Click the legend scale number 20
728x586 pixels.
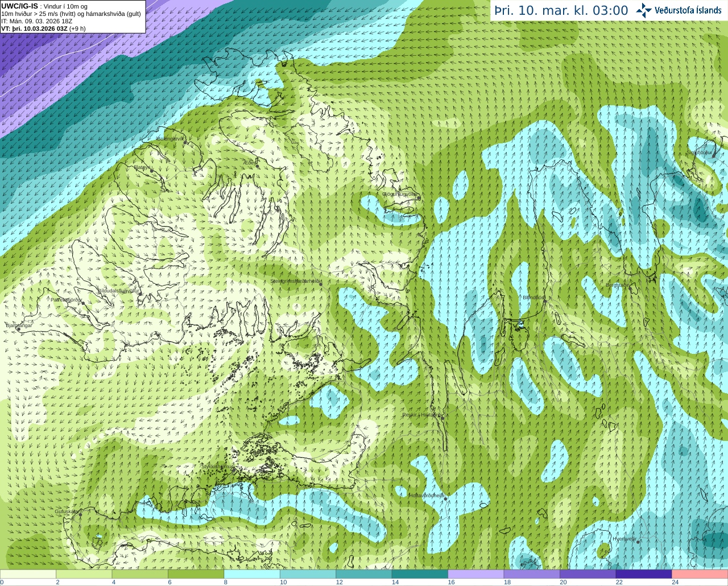click(563, 583)
